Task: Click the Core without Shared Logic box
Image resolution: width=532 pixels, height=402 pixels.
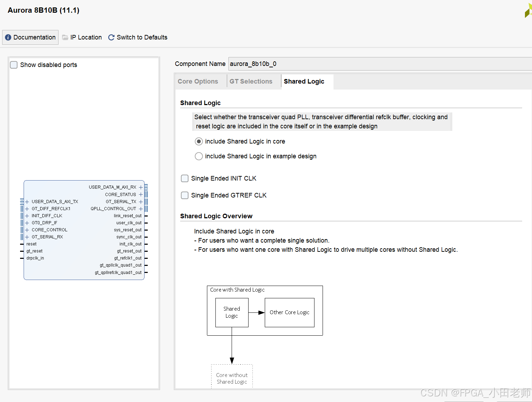Action: point(232,377)
